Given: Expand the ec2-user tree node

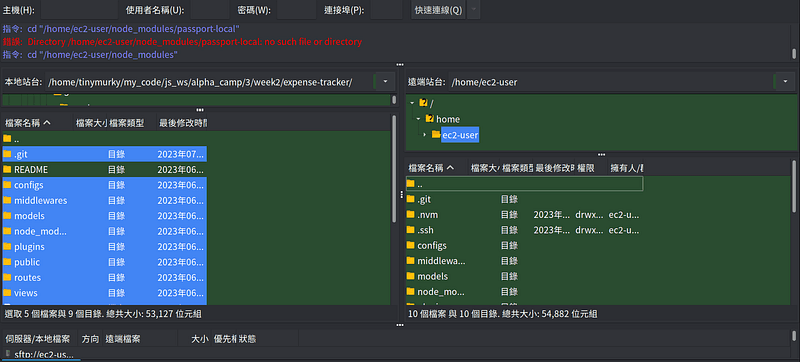Looking at the screenshot, I should (x=424, y=135).
